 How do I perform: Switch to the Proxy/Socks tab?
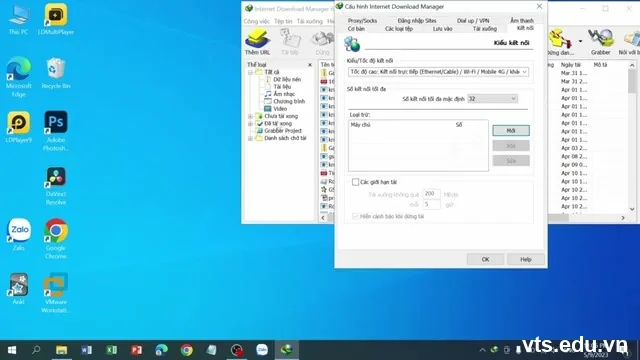(362, 20)
